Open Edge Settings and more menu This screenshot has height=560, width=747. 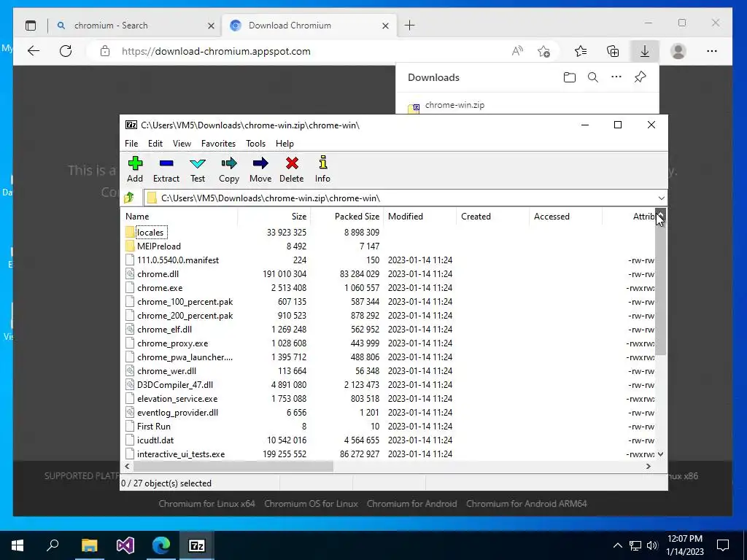click(712, 51)
